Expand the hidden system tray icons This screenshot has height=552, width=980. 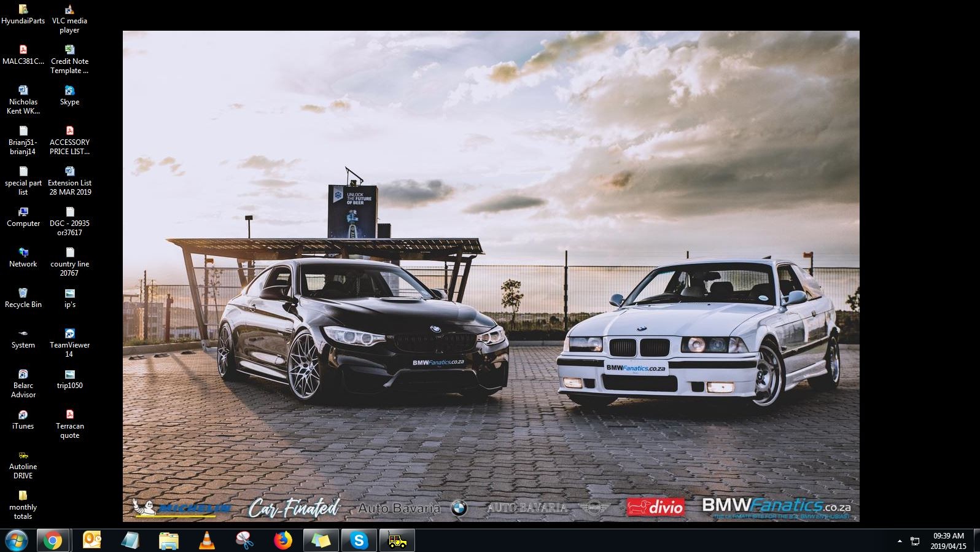pyautogui.click(x=900, y=541)
